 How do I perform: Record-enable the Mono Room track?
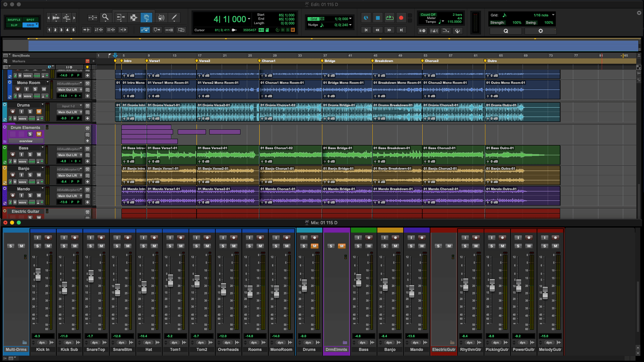18,89
